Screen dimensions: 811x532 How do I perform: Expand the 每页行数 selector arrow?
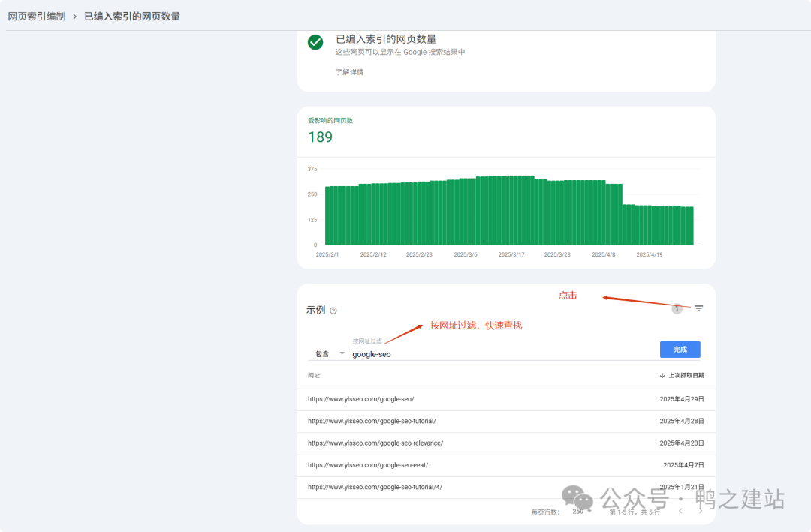point(589,511)
